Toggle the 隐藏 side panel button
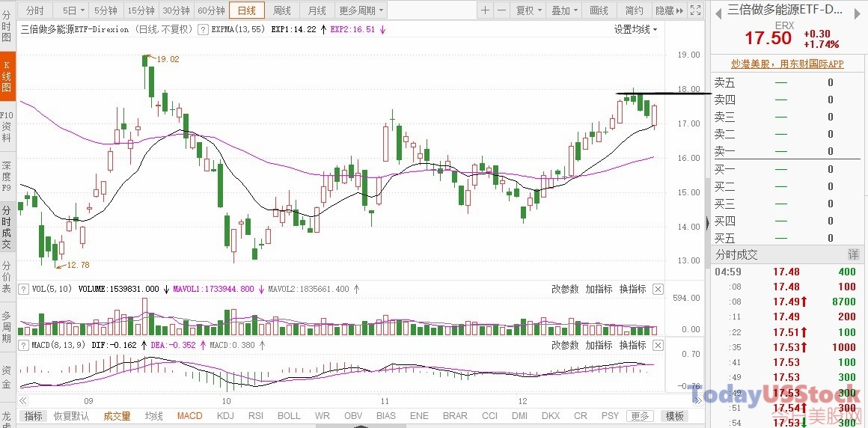 pyautogui.click(x=670, y=10)
